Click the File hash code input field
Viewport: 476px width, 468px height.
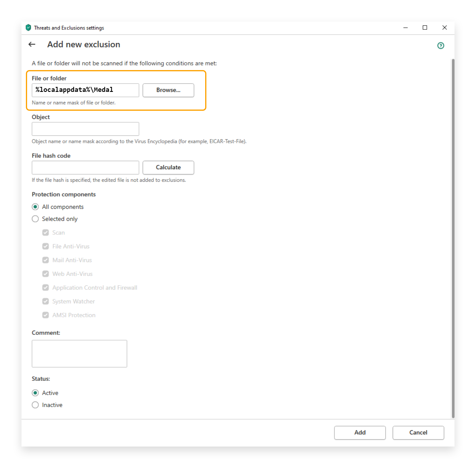85,168
